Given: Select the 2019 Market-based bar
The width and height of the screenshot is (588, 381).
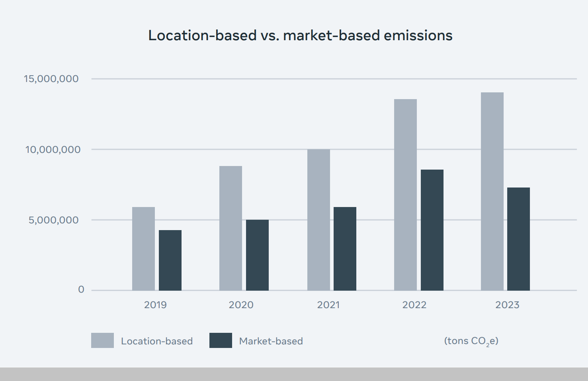Looking at the screenshot, I should click(170, 260).
